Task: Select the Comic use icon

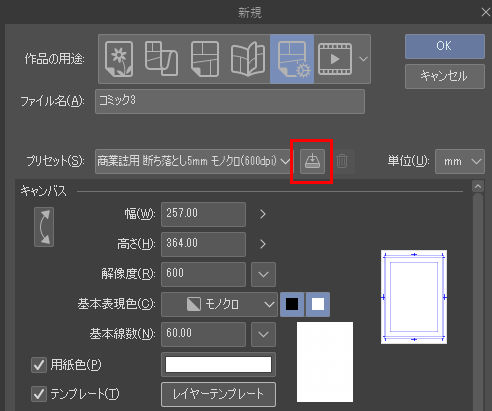Action: (205, 59)
